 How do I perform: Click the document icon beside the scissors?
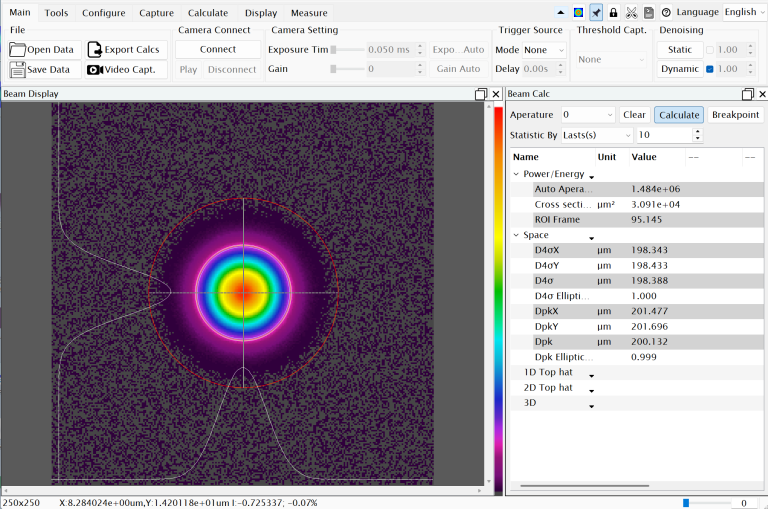point(648,12)
